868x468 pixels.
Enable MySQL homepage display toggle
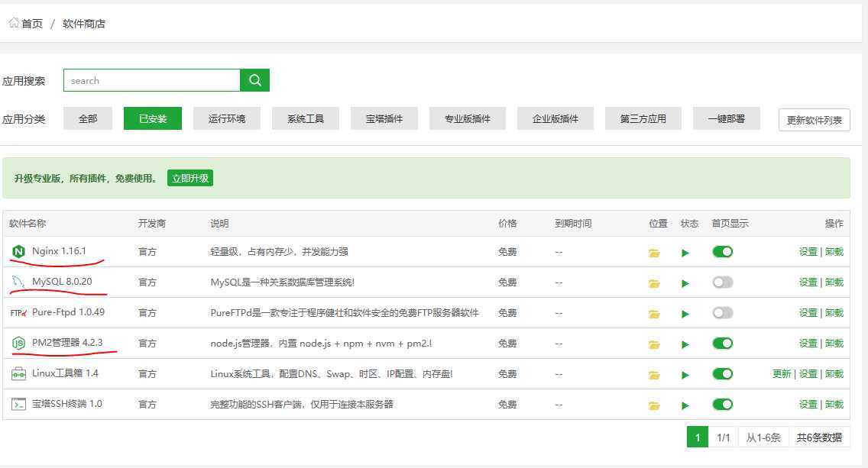pos(722,282)
